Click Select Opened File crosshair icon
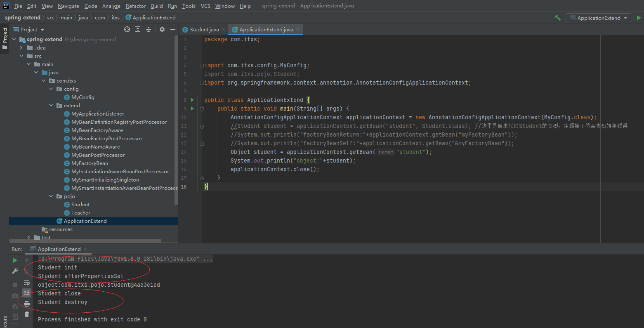The width and height of the screenshot is (644, 328). click(127, 29)
